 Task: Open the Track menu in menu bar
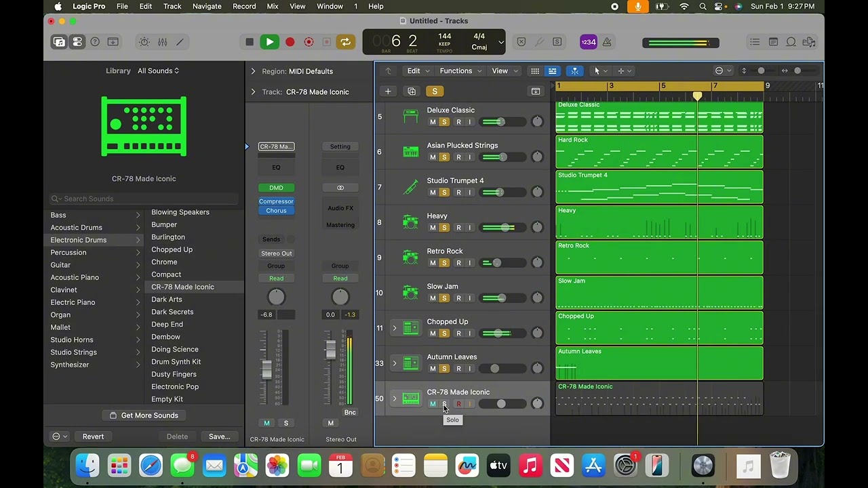(172, 6)
